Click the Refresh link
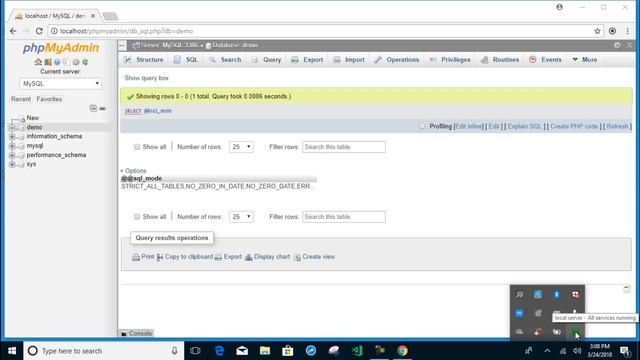 click(x=617, y=127)
